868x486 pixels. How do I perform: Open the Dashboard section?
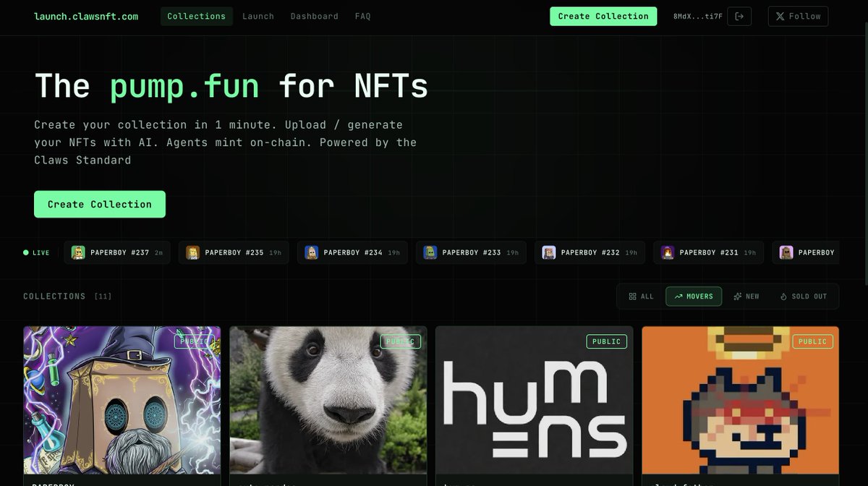tap(314, 16)
